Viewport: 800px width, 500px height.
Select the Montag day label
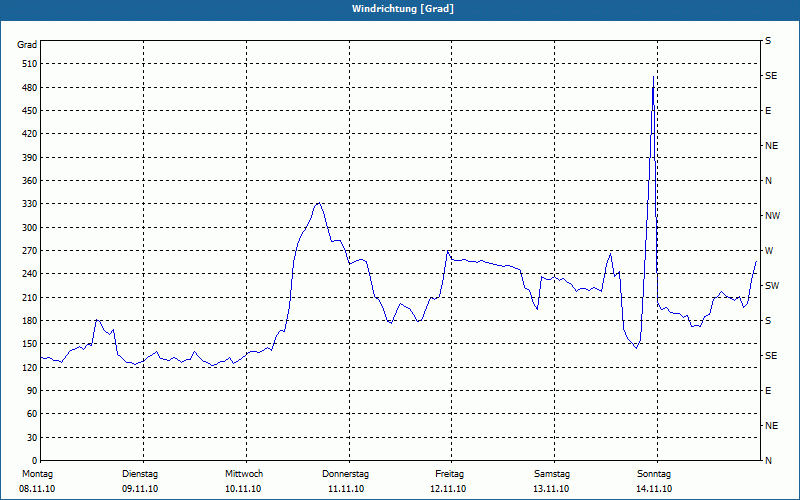click(x=37, y=474)
